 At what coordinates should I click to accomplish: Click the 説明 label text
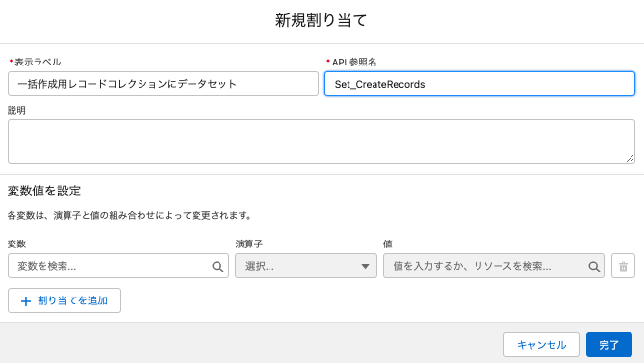(16, 110)
